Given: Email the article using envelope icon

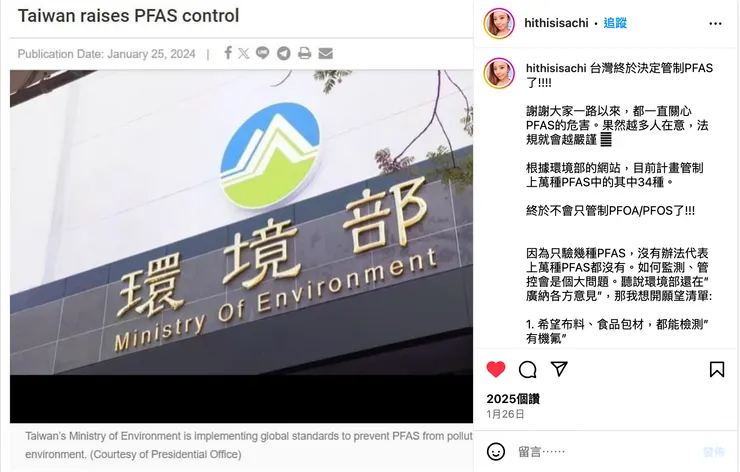Looking at the screenshot, I should point(326,53).
